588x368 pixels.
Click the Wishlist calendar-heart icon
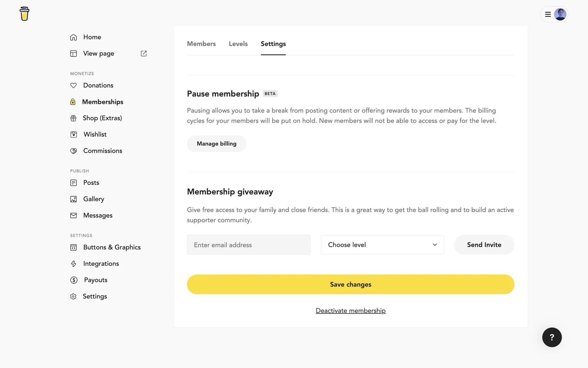click(x=73, y=134)
